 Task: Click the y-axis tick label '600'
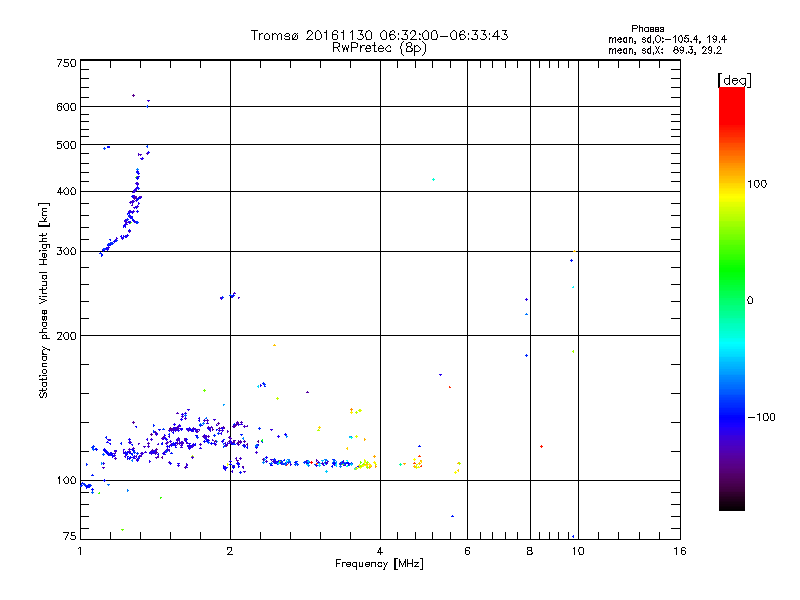click(x=66, y=107)
